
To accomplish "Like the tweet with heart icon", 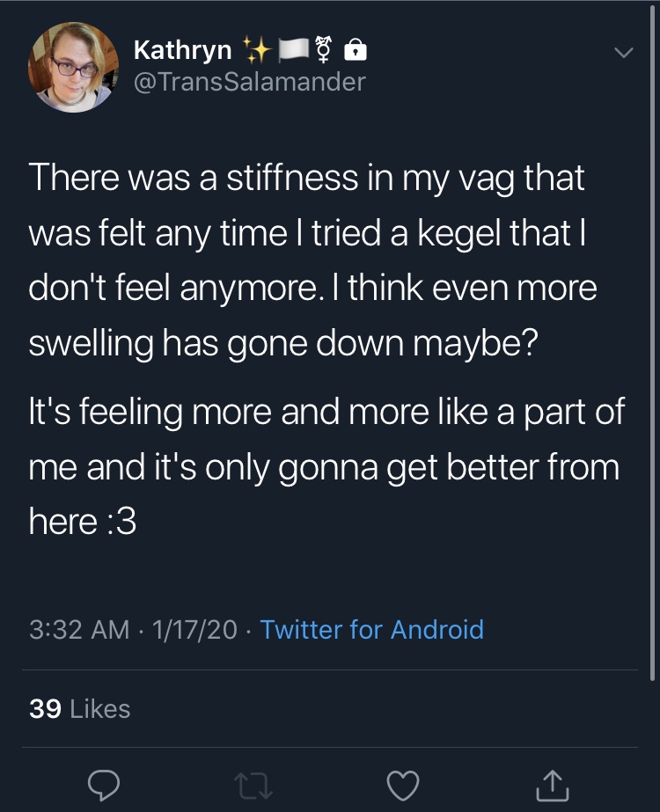I will (x=403, y=786).
